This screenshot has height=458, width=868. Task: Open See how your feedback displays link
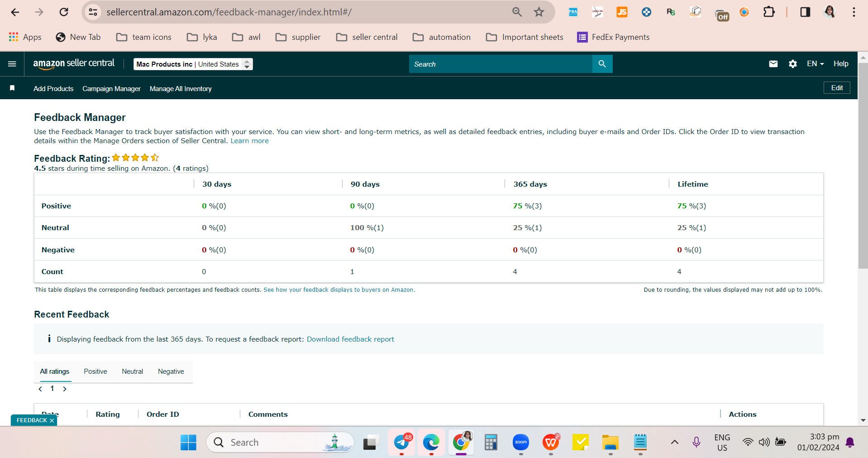click(339, 290)
